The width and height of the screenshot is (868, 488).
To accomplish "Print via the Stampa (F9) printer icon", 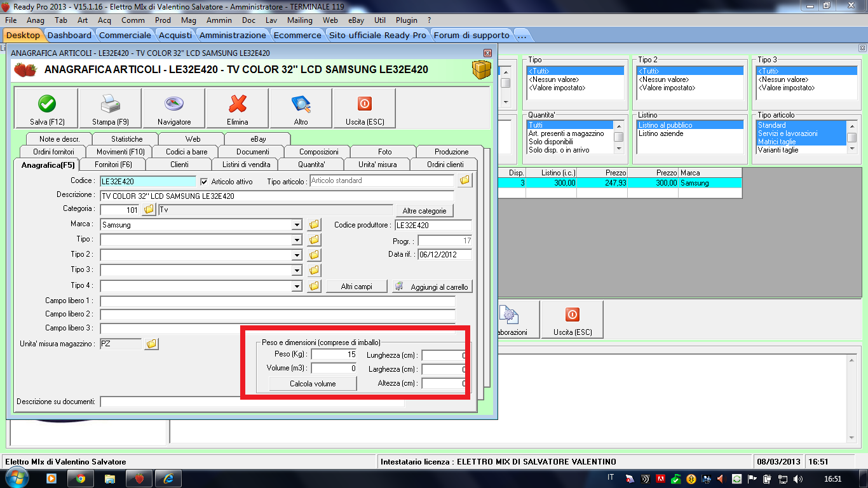I will pos(111,108).
